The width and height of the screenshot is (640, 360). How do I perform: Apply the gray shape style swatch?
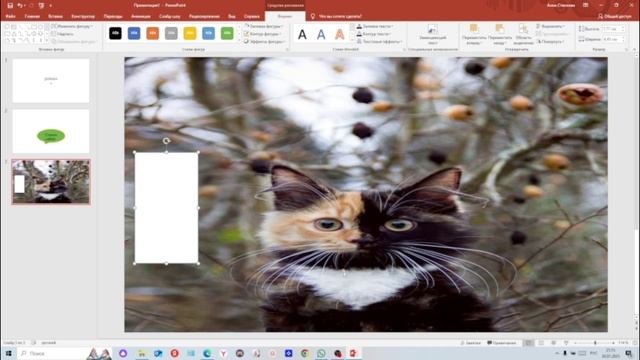pyautogui.click(x=171, y=33)
